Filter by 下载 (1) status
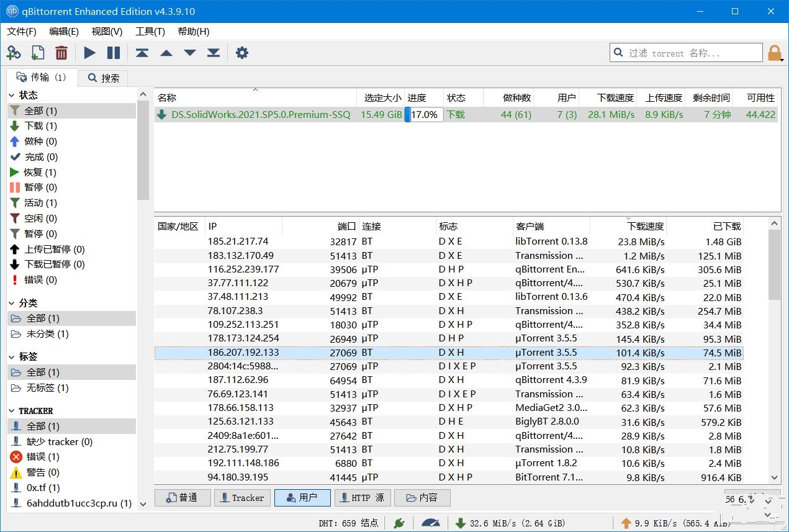This screenshot has height=532, width=789. pyautogui.click(x=71, y=126)
